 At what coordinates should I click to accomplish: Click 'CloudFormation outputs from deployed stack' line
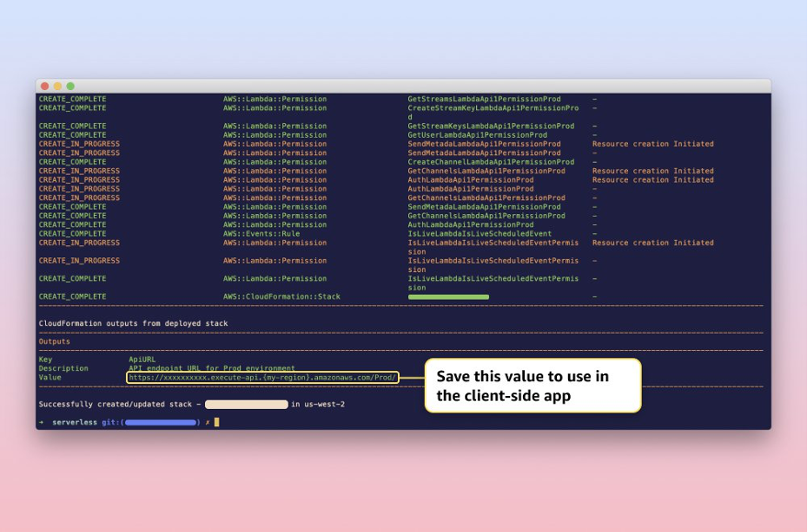[133, 323]
